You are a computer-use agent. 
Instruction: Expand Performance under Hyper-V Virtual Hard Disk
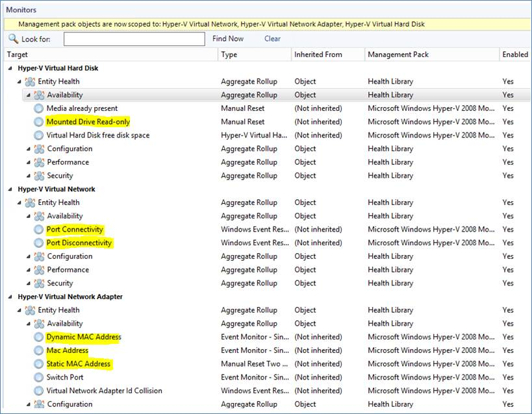(x=29, y=162)
